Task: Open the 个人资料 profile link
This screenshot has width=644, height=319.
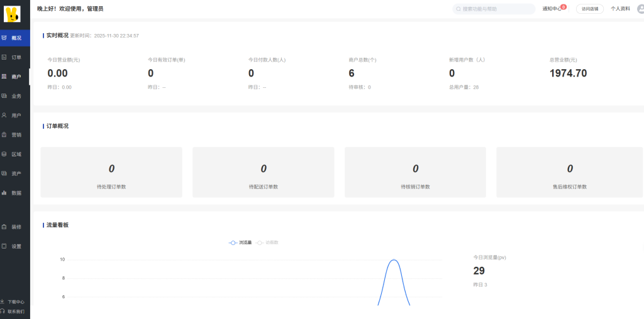Action: (620, 9)
